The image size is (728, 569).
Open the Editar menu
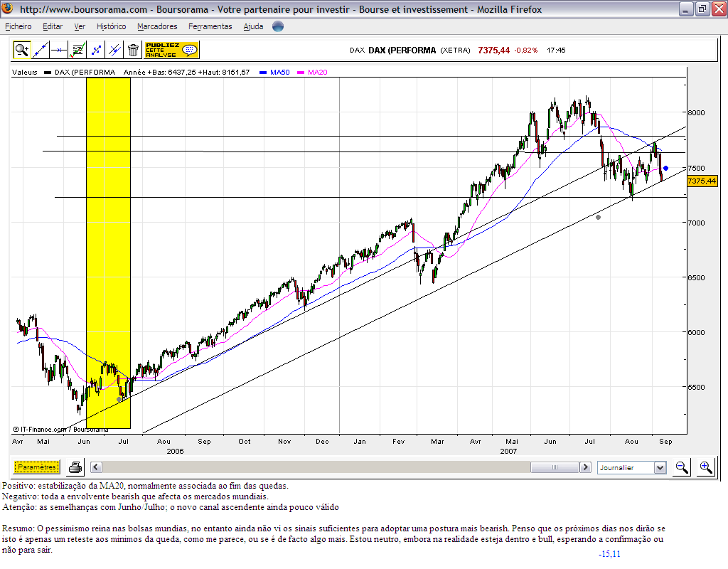53,26
